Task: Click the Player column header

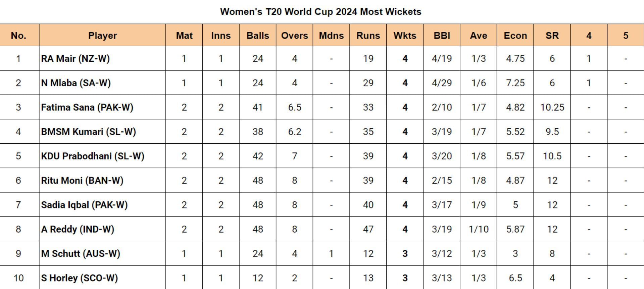Action: [102, 36]
